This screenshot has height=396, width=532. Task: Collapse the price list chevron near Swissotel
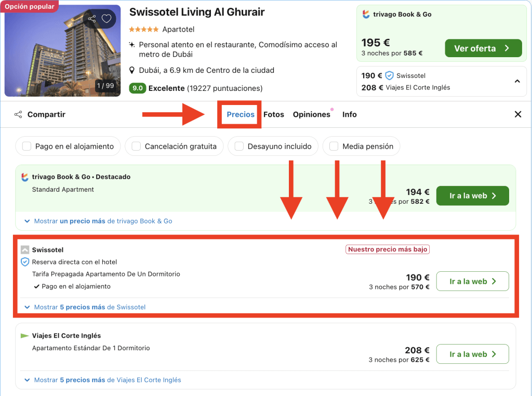pyautogui.click(x=517, y=81)
